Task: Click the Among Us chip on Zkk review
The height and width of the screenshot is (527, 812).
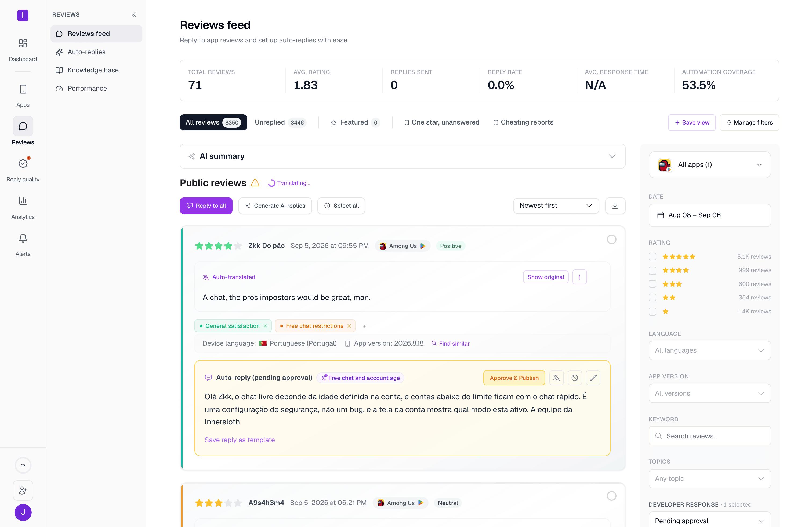Action: point(403,246)
